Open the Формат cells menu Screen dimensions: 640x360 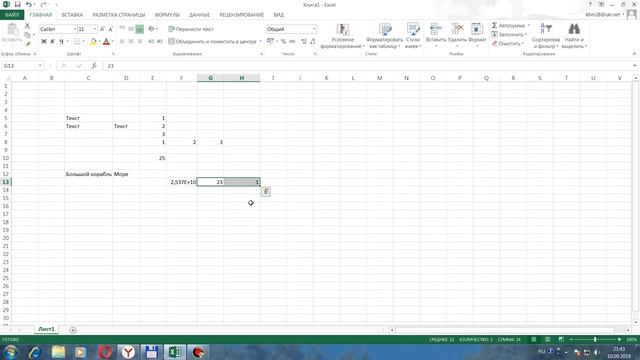tap(477, 35)
